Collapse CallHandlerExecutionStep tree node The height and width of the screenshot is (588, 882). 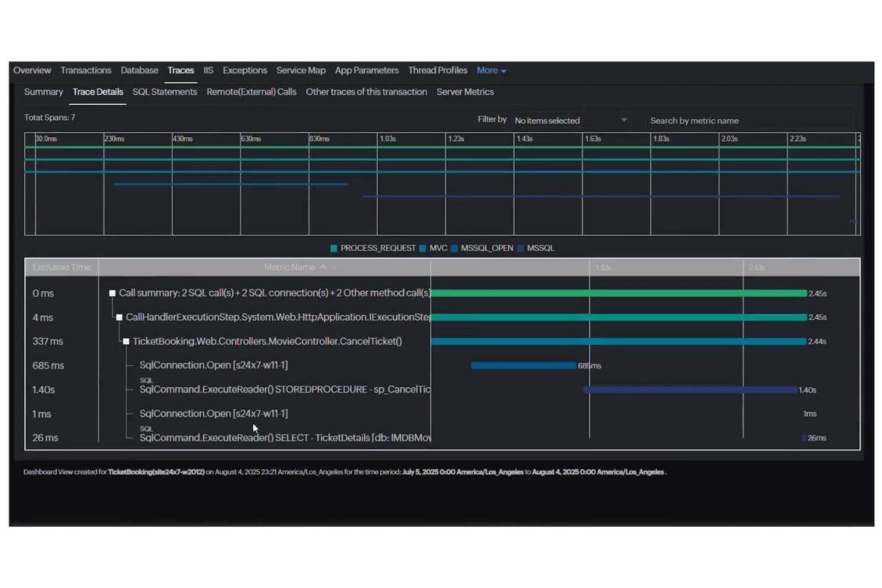point(119,318)
